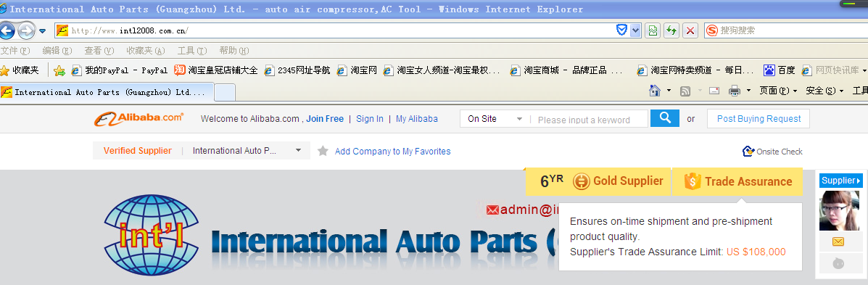868x285 pixels.
Task: Click the compatibility view icon in address bar
Action: [x=653, y=30]
